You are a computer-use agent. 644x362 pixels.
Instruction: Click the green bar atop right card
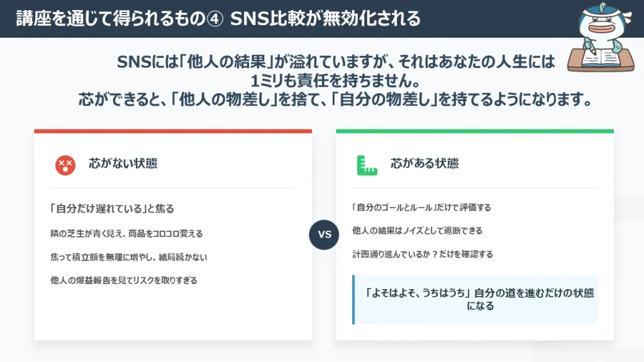click(x=475, y=131)
